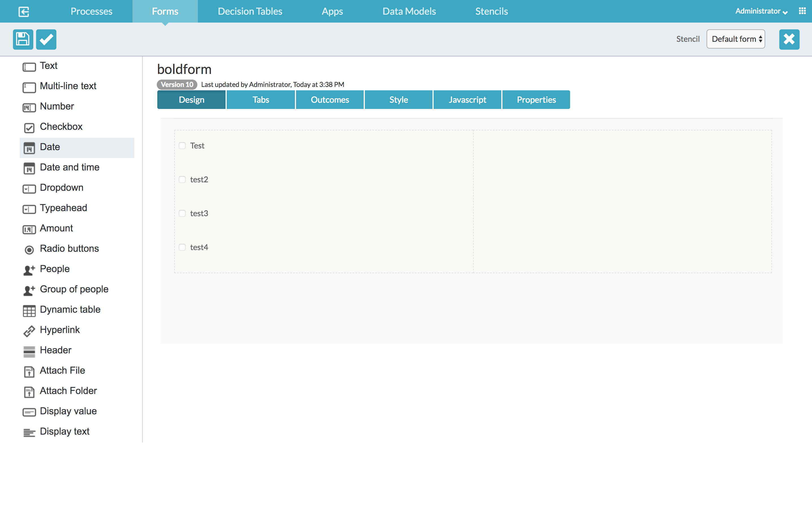Switch to the Javascript tab
Viewport: 812px width, 508px height.
[467, 100]
